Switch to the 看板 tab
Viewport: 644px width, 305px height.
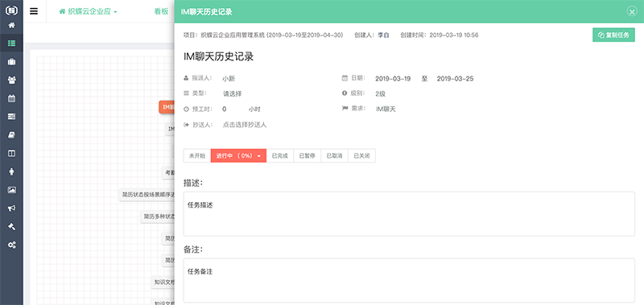161,11
